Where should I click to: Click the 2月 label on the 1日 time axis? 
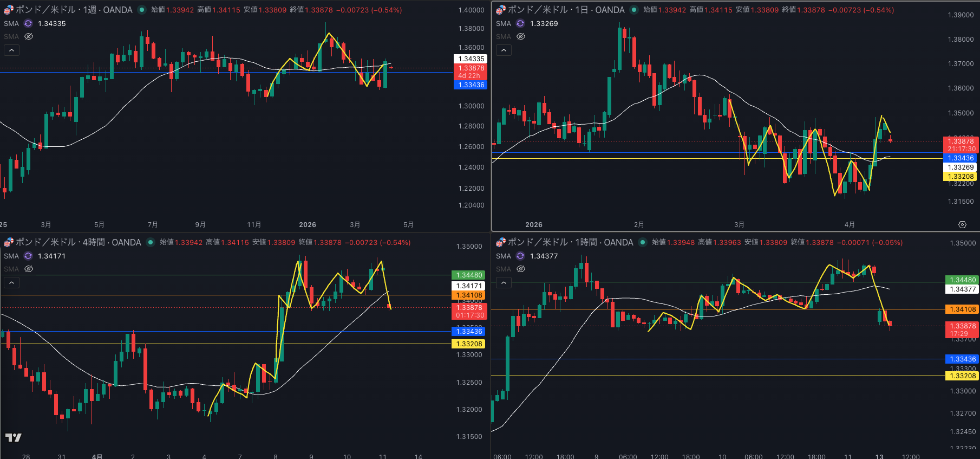[x=639, y=224]
